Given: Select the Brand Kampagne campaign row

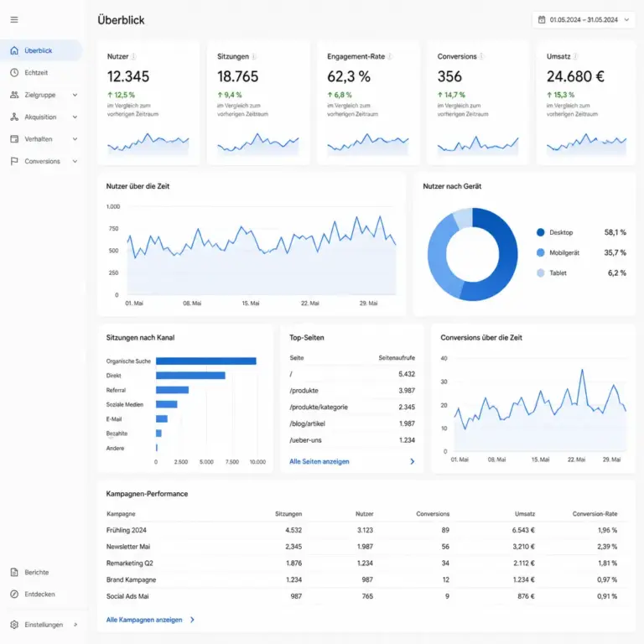Looking at the screenshot, I should pyautogui.click(x=362, y=579).
